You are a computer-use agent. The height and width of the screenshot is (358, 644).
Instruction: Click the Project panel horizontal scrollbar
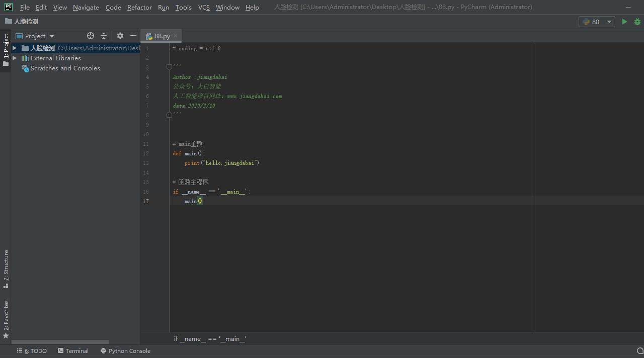point(60,342)
